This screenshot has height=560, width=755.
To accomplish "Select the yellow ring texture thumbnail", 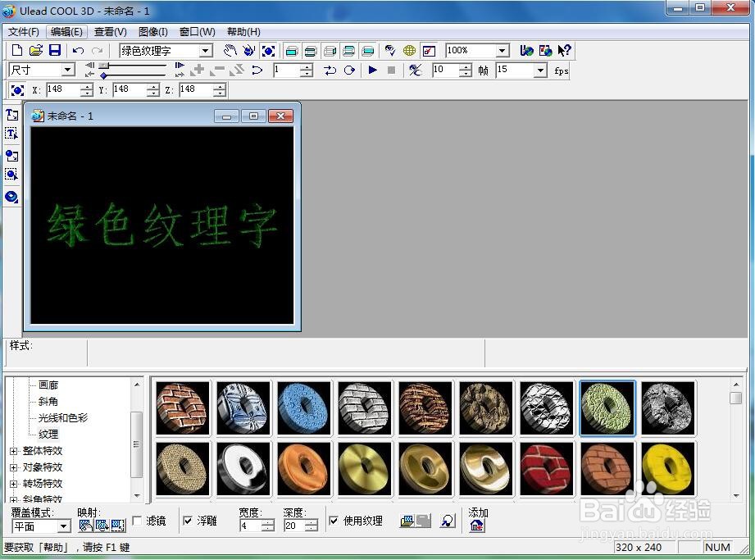I will pos(668,469).
